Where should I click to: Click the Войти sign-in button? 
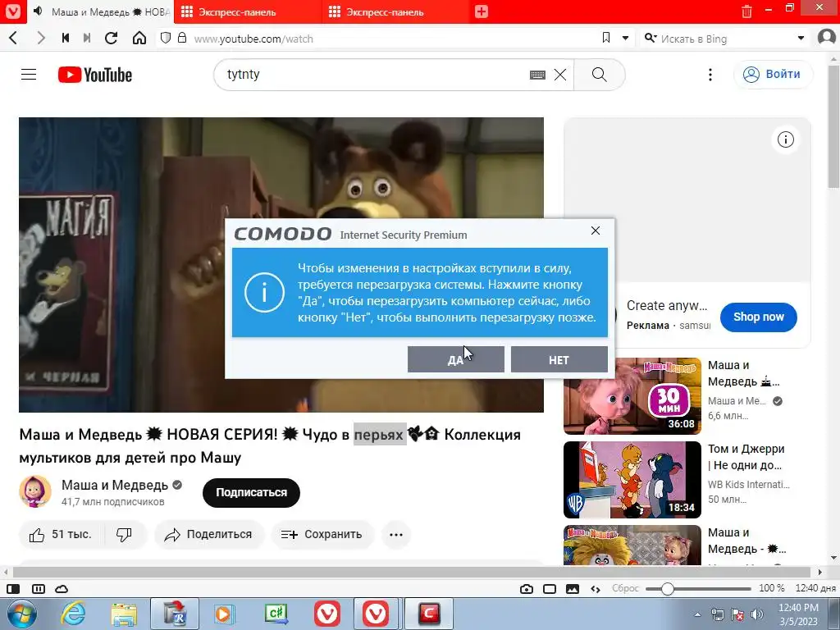(x=773, y=75)
